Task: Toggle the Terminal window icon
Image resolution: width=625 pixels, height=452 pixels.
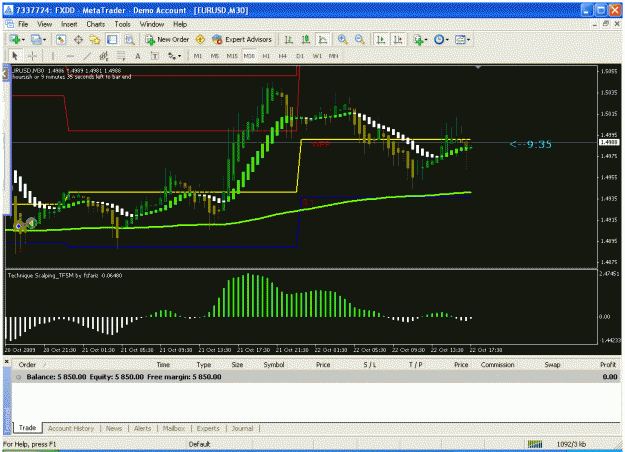Action: point(112,39)
